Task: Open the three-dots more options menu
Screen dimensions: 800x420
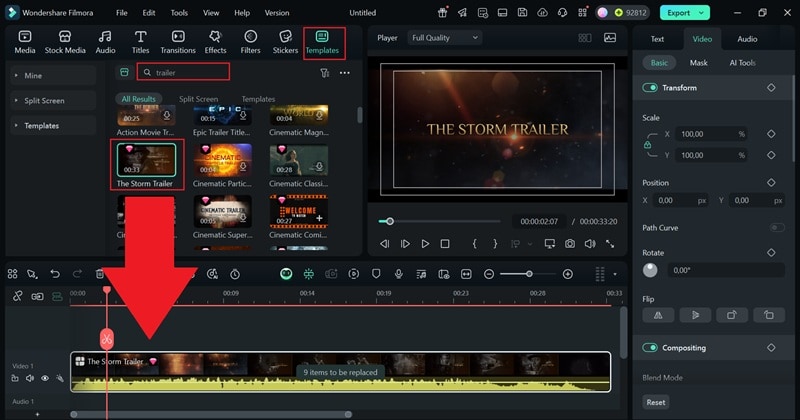Action: pyautogui.click(x=345, y=73)
